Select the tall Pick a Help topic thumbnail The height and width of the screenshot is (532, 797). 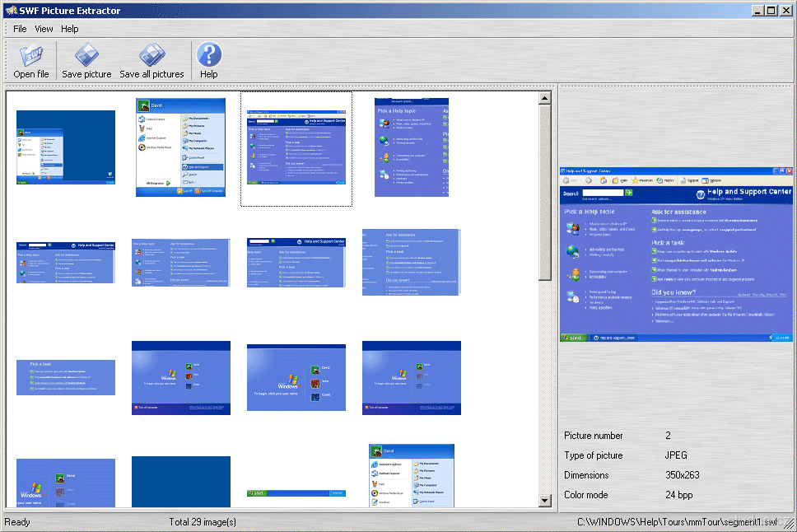pos(412,147)
